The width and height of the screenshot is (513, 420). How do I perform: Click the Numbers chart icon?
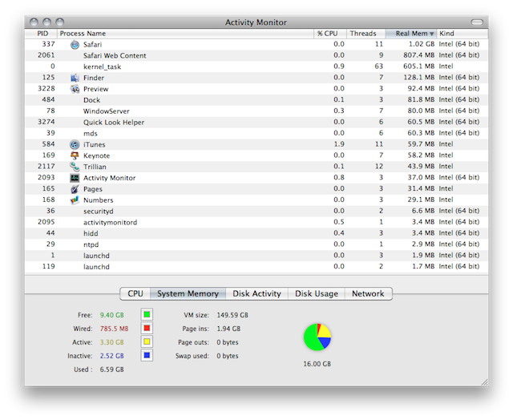click(75, 200)
